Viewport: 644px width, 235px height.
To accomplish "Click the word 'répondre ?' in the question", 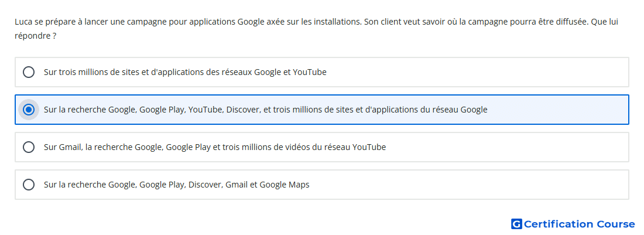I will coord(35,36).
